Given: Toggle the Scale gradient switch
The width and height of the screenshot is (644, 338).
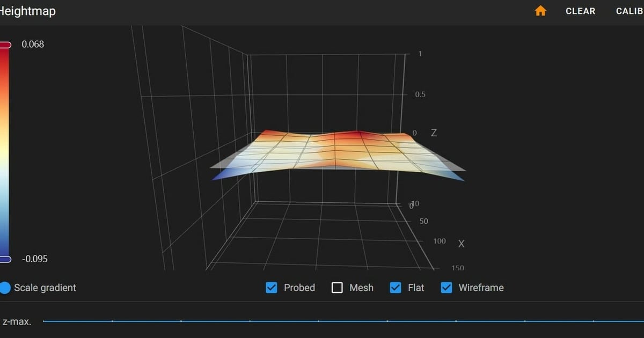Looking at the screenshot, I should coord(5,288).
